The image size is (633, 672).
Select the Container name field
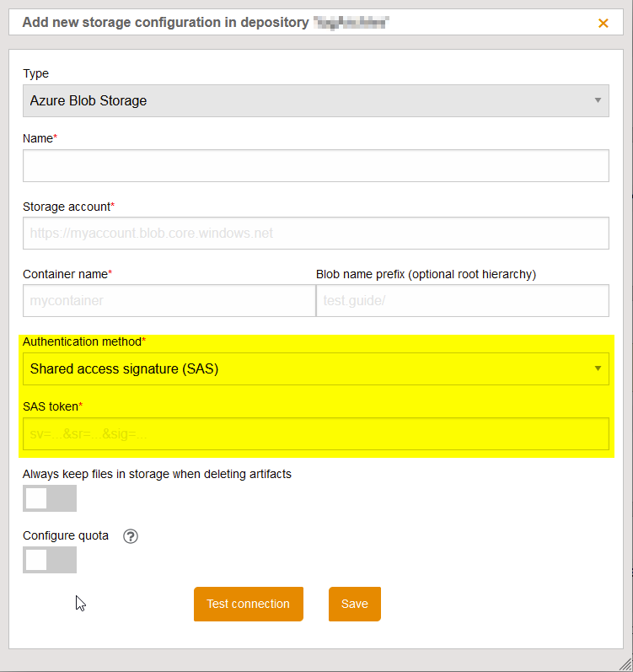tap(169, 300)
